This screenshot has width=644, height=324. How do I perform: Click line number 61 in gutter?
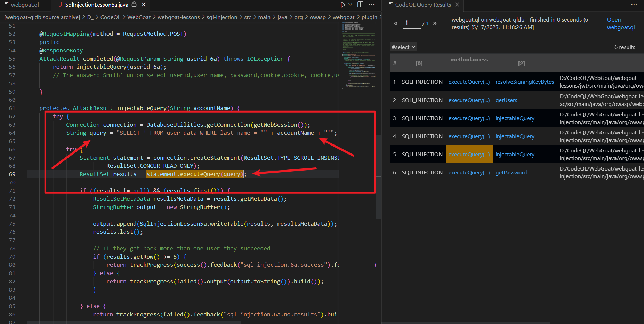coord(12,108)
